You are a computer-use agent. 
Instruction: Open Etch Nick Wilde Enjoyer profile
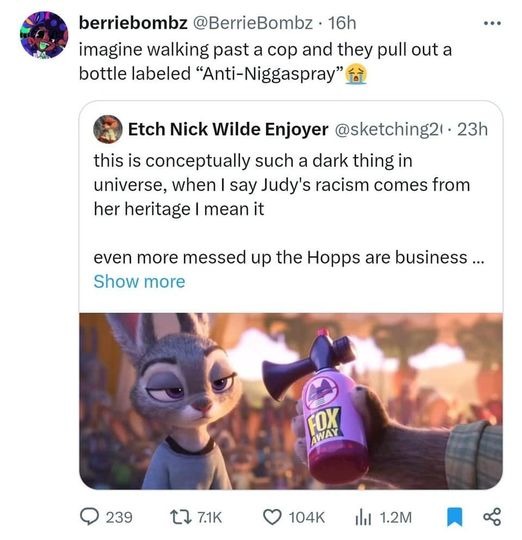[228, 129]
